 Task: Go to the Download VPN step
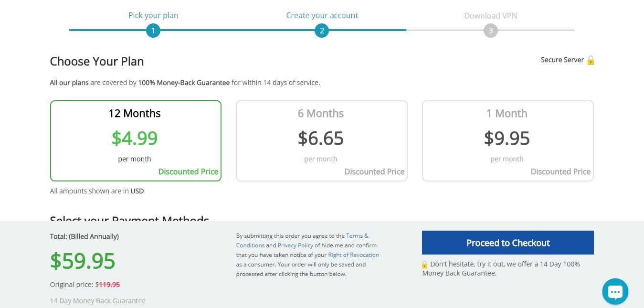[x=490, y=15]
